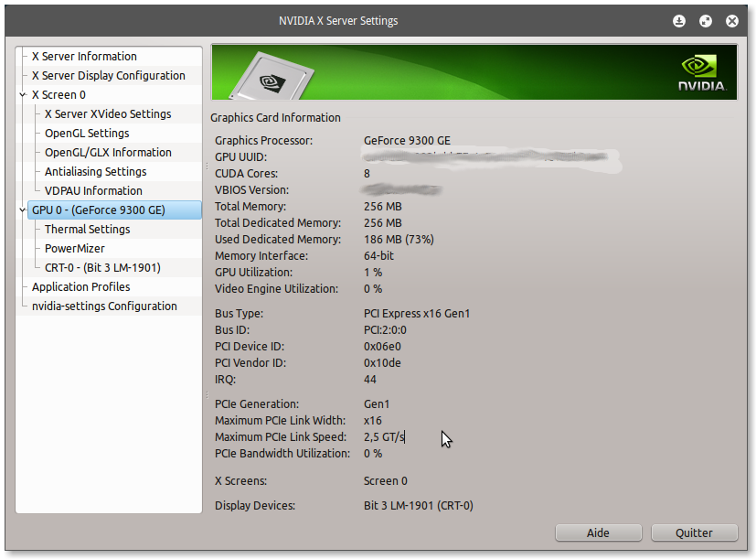
Task: Click the PCIe Bandwidth Utilization value 0 %
Action: (373, 454)
